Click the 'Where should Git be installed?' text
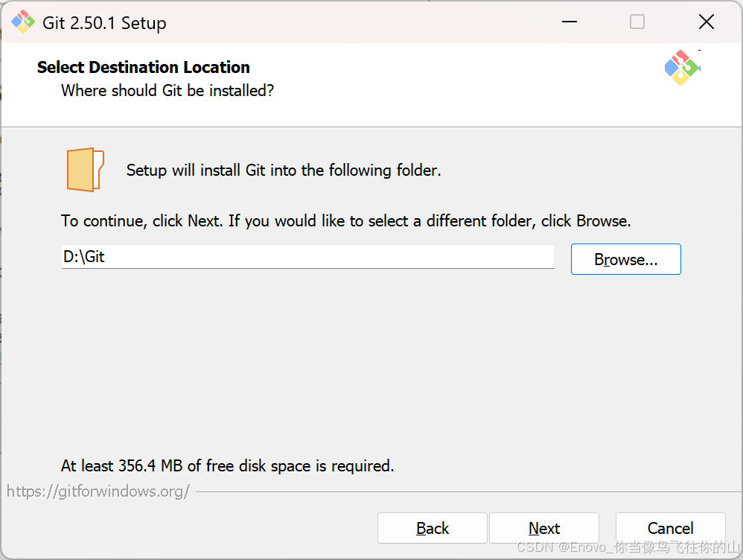This screenshot has width=743, height=560. click(168, 91)
